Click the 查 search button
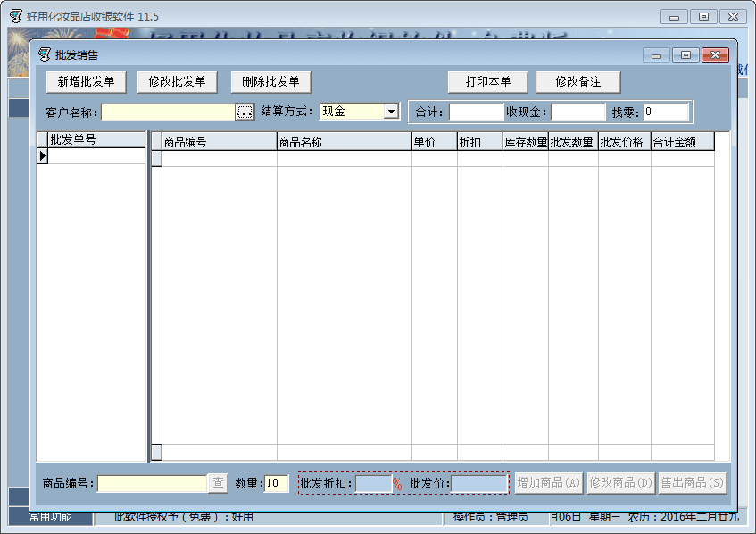Image resolution: width=756 pixels, height=534 pixels. coord(219,483)
